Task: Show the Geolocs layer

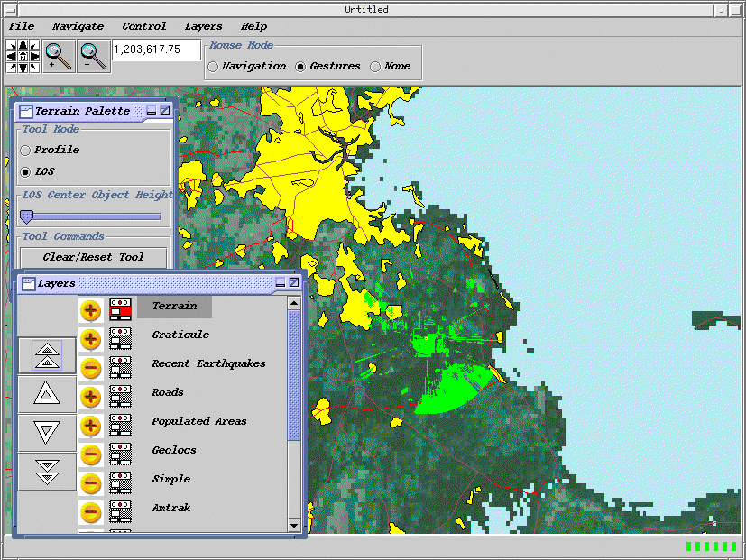Action: click(x=90, y=454)
